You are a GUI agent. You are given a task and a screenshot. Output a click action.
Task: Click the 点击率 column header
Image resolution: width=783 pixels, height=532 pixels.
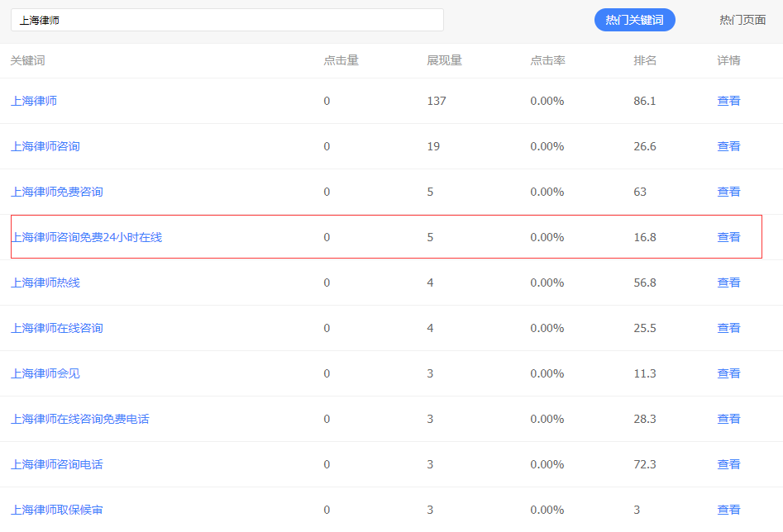548,60
